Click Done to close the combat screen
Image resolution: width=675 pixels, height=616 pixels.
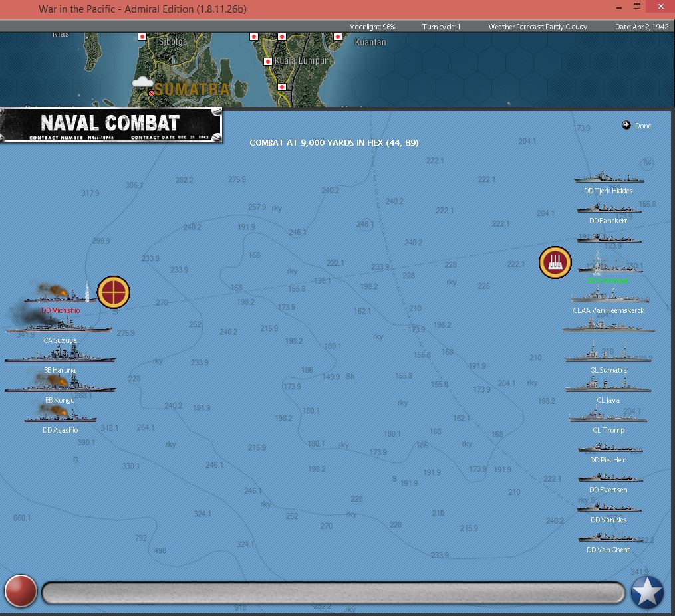(x=643, y=126)
